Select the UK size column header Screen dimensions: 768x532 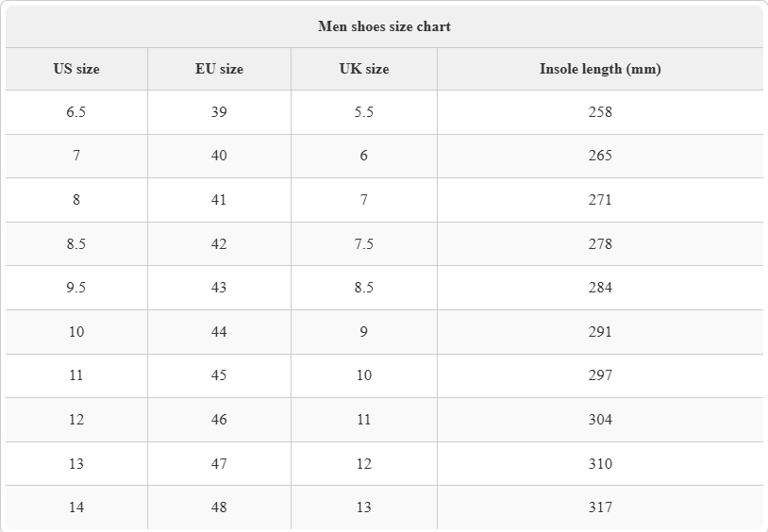tap(364, 69)
